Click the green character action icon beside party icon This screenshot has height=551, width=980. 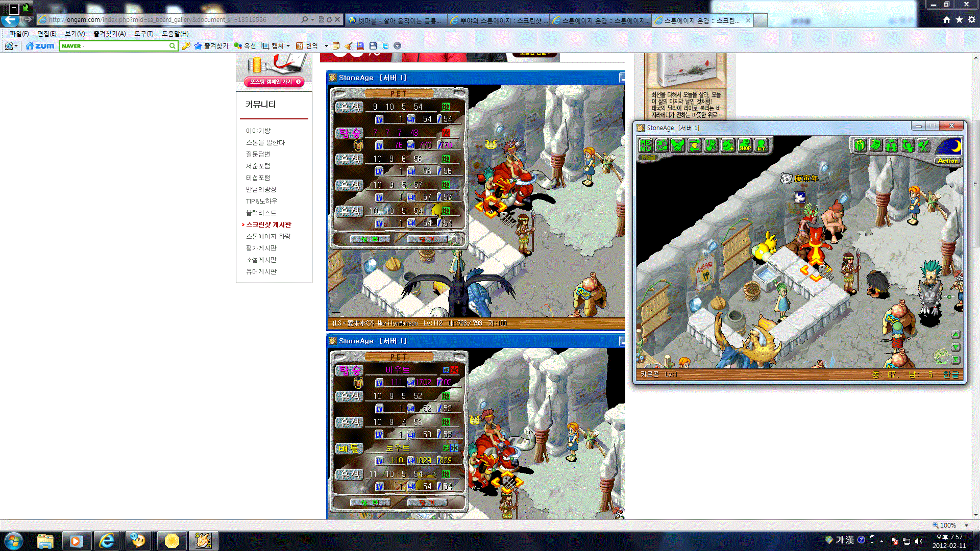(x=908, y=146)
